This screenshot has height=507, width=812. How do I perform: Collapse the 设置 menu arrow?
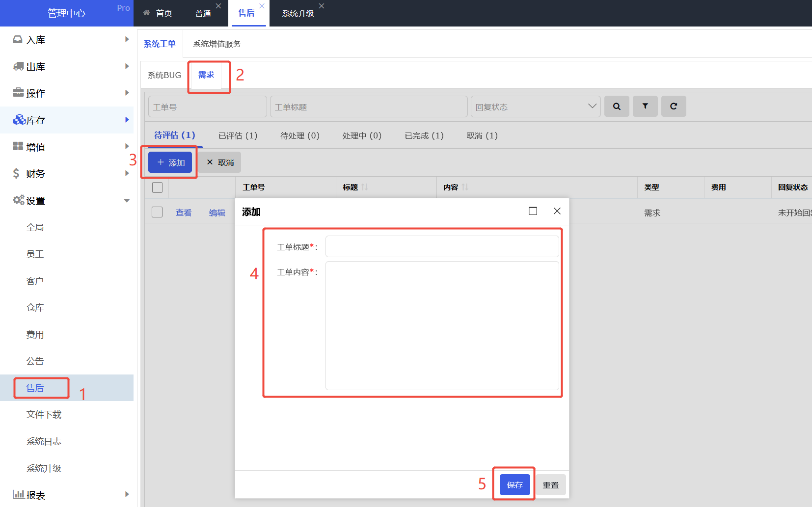(127, 200)
